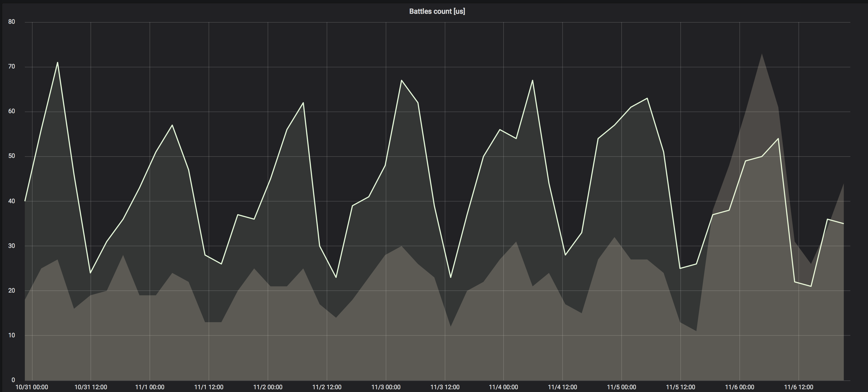Click the y-axis value 10

12,335
